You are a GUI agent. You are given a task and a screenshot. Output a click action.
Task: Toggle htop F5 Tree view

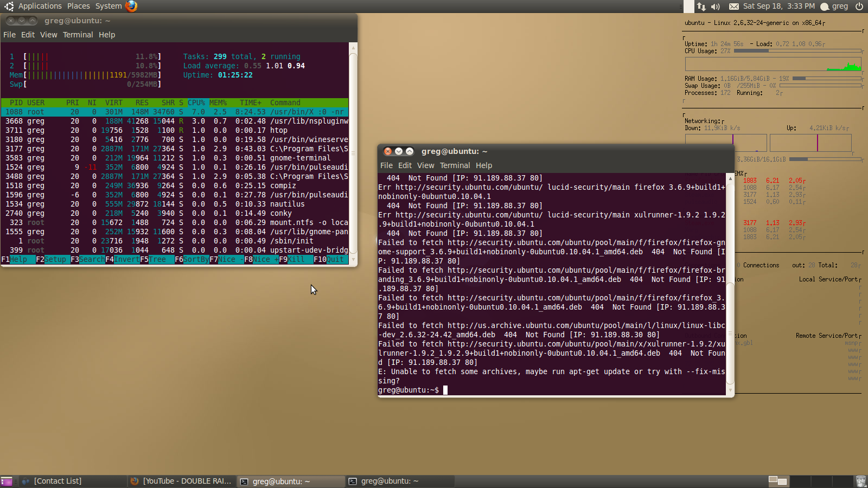[157, 259]
